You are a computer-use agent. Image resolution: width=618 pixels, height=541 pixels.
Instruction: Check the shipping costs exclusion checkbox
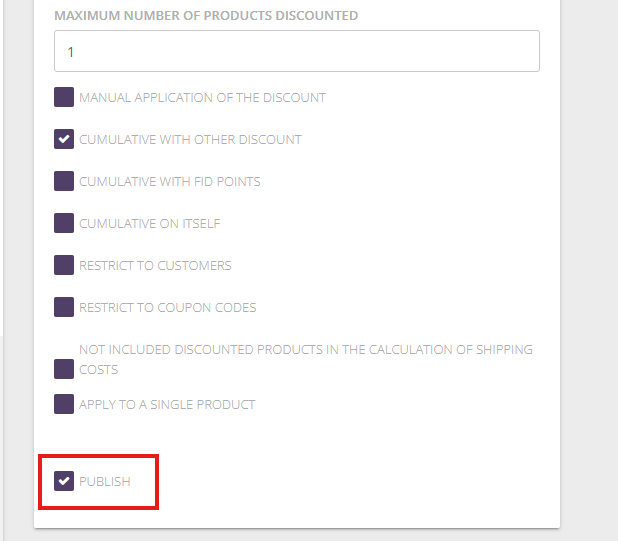point(64,369)
